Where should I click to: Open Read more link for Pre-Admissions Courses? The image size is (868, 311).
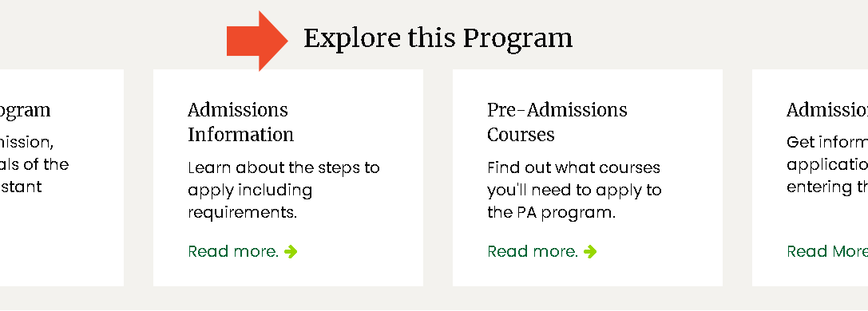coord(533,251)
